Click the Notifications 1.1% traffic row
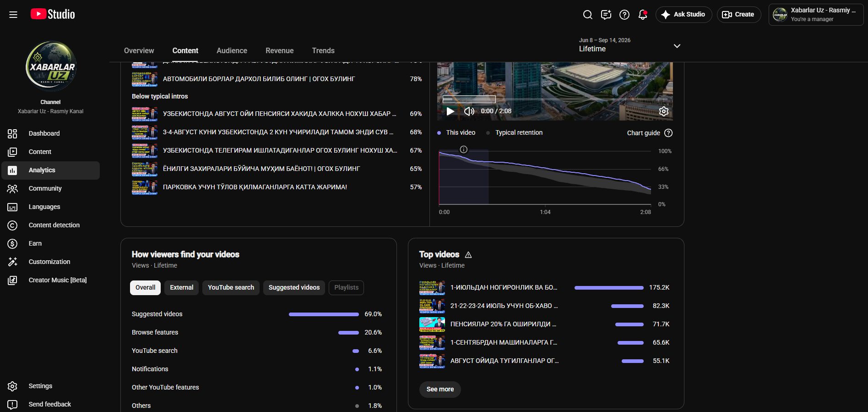Screen dimensions: 868x412 pos(257,369)
